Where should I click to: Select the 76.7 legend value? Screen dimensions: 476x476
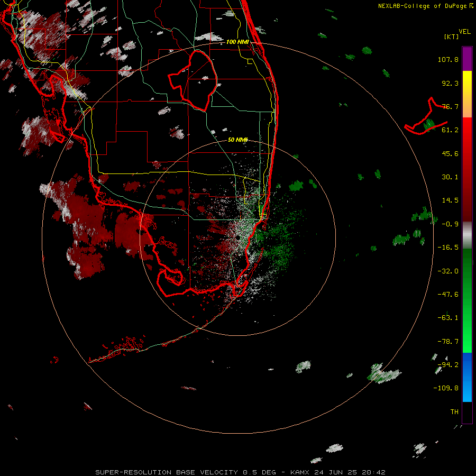[x=450, y=106]
